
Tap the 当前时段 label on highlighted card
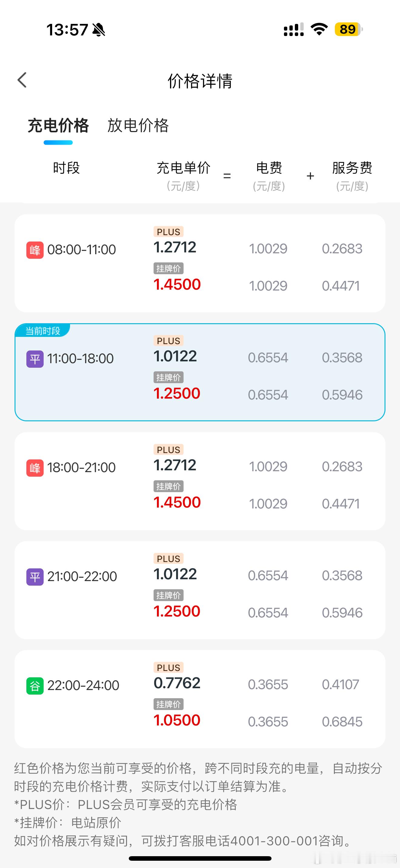(42, 331)
